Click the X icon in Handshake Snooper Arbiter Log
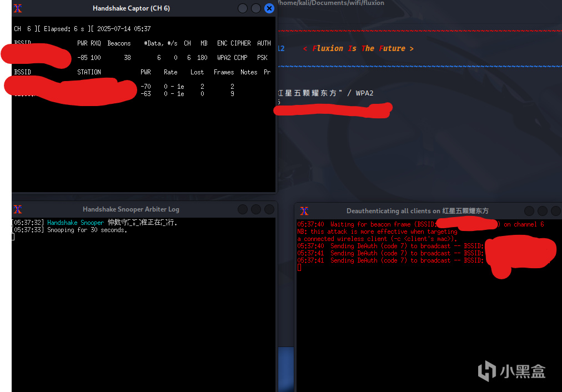This screenshot has height=392, width=562. (18, 209)
